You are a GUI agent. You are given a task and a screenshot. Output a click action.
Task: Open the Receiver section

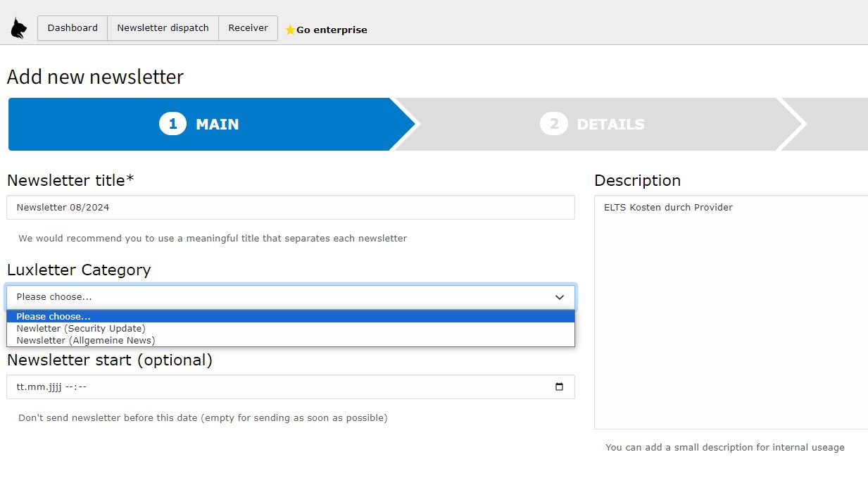click(x=248, y=28)
